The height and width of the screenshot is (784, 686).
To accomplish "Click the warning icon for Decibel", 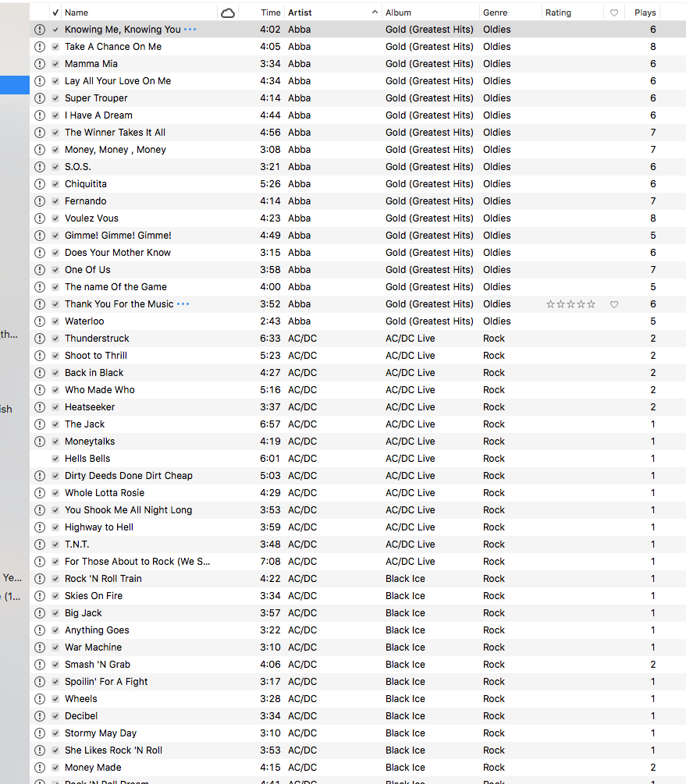I will click(x=40, y=716).
